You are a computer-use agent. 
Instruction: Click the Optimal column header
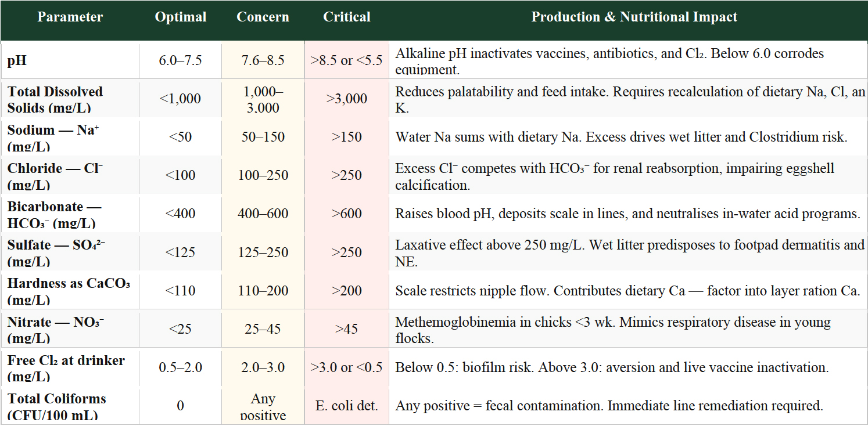(x=181, y=17)
